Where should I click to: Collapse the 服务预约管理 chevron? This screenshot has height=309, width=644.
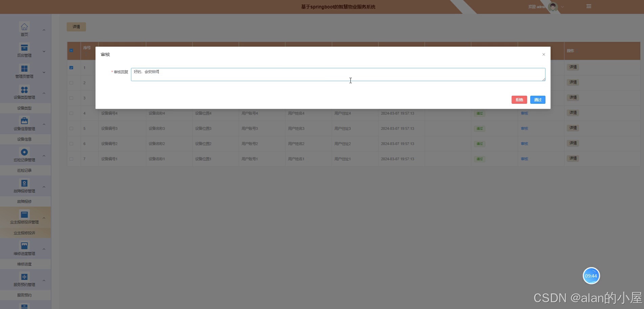44,281
